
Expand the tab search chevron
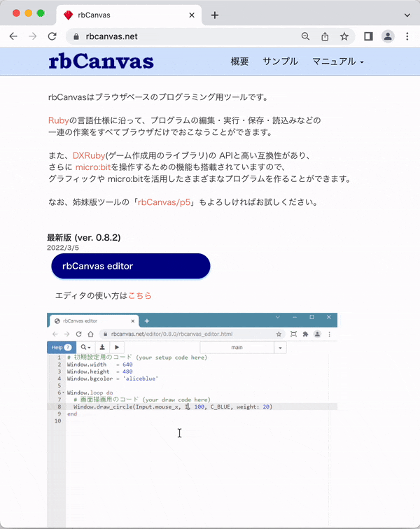pos(407,15)
